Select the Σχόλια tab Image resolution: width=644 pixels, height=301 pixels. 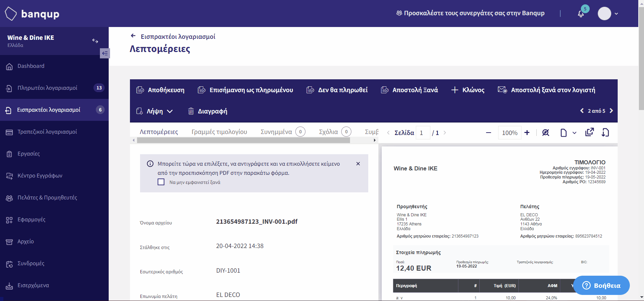(335, 132)
